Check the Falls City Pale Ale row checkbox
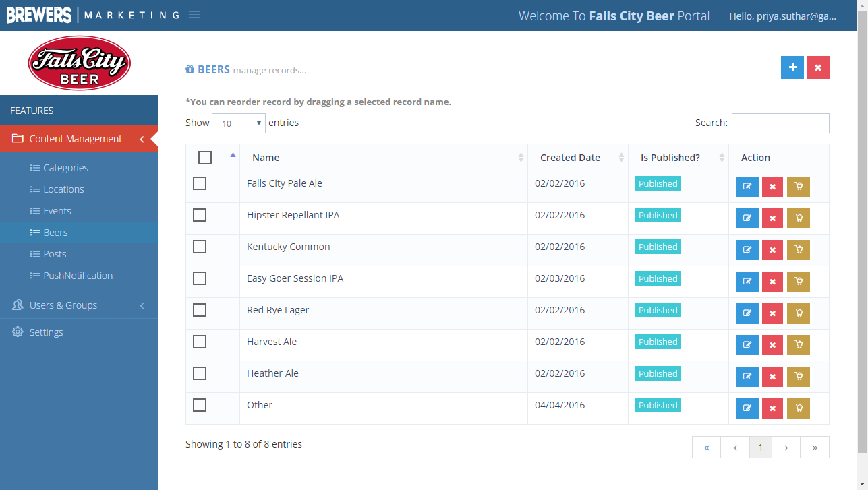 coord(200,183)
